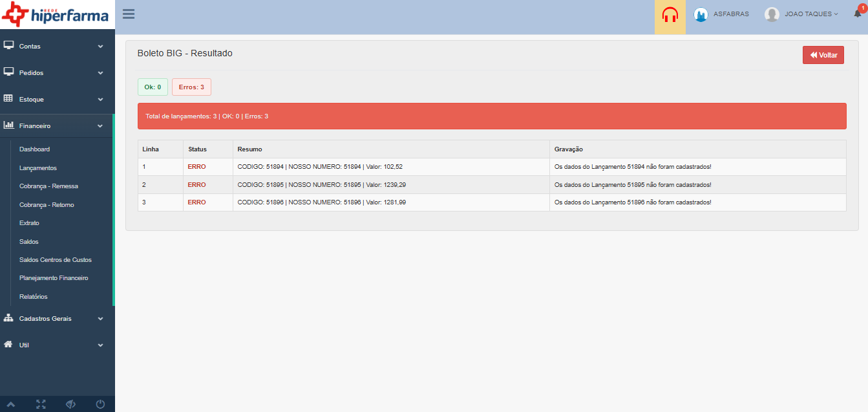Viewport: 868px width, 412px height.
Task: Select the Extrato menu item
Action: click(29, 223)
